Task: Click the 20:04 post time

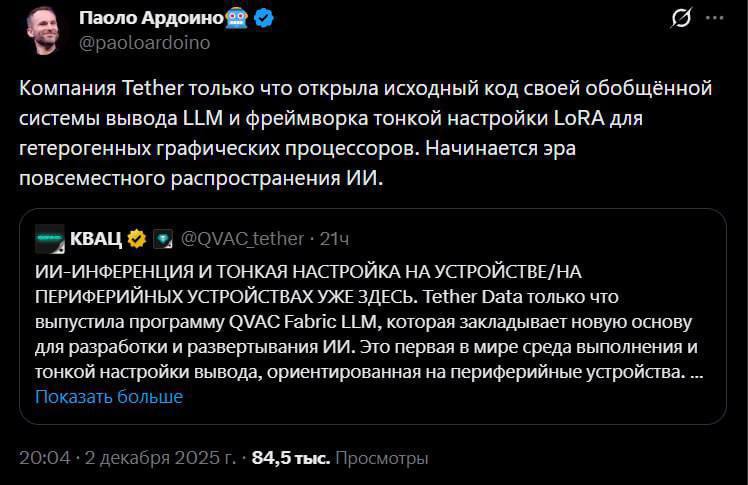Action: pos(45,458)
